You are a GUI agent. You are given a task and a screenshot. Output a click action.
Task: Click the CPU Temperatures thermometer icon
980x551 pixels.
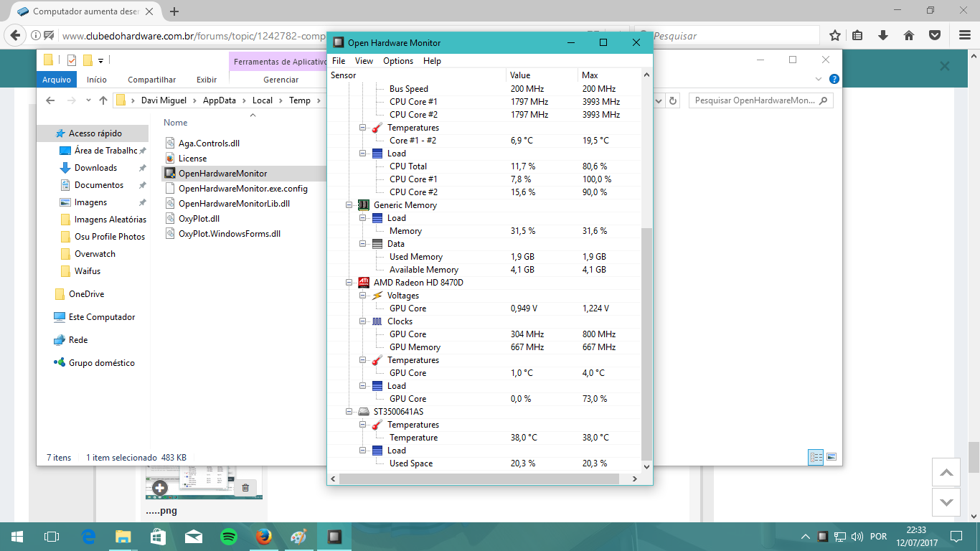point(377,128)
